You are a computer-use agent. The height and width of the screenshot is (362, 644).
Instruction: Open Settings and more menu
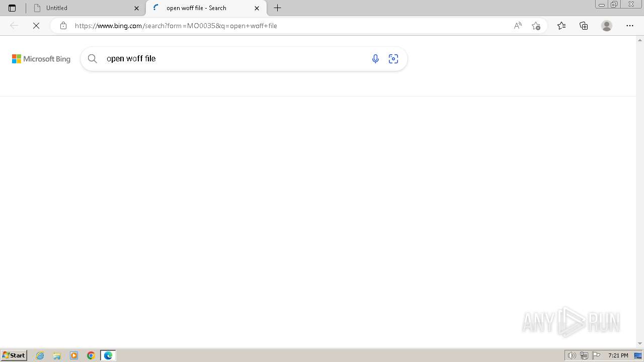click(x=630, y=26)
